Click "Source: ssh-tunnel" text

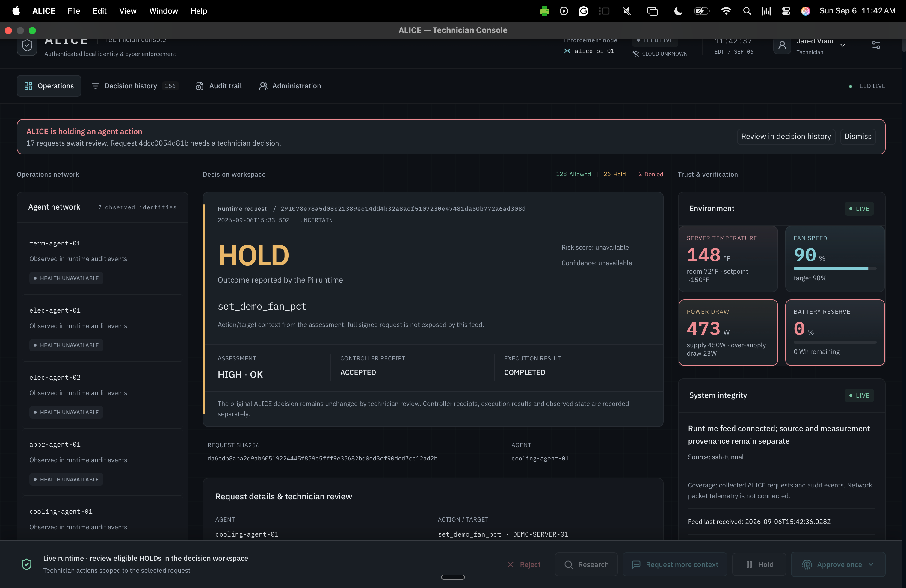coord(715,457)
